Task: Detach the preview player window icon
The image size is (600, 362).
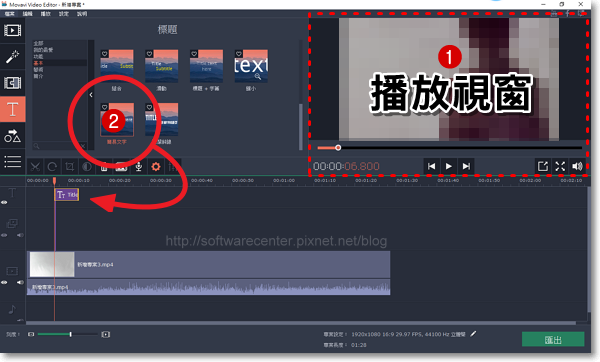Action: [x=543, y=166]
